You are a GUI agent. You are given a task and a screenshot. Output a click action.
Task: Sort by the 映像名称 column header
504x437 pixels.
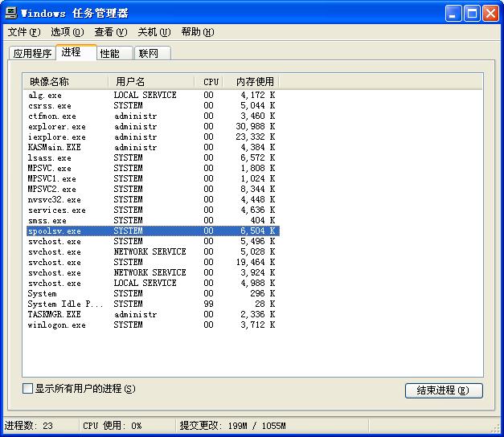click(x=66, y=82)
